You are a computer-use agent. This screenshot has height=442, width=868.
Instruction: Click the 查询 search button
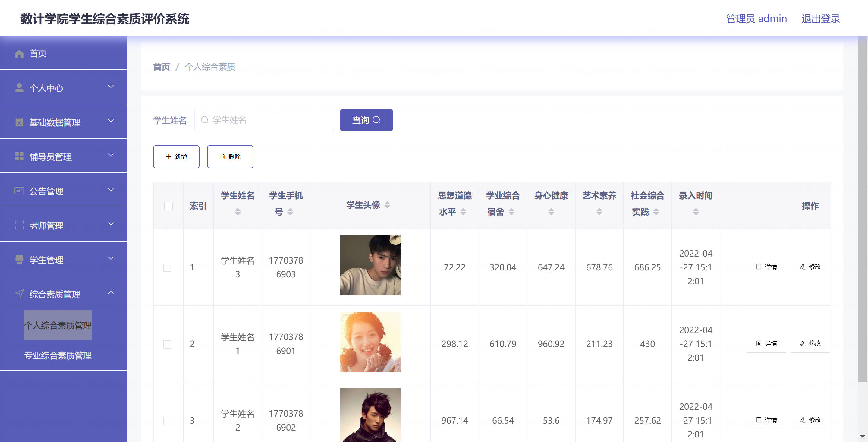(x=366, y=120)
